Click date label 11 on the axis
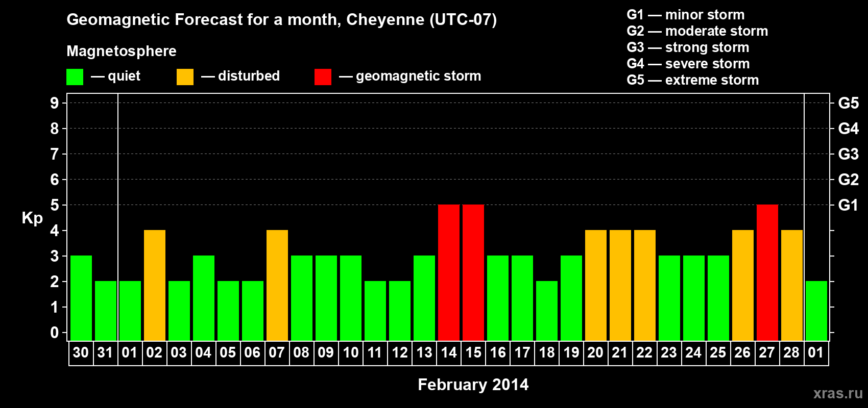 tap(375, 353)
